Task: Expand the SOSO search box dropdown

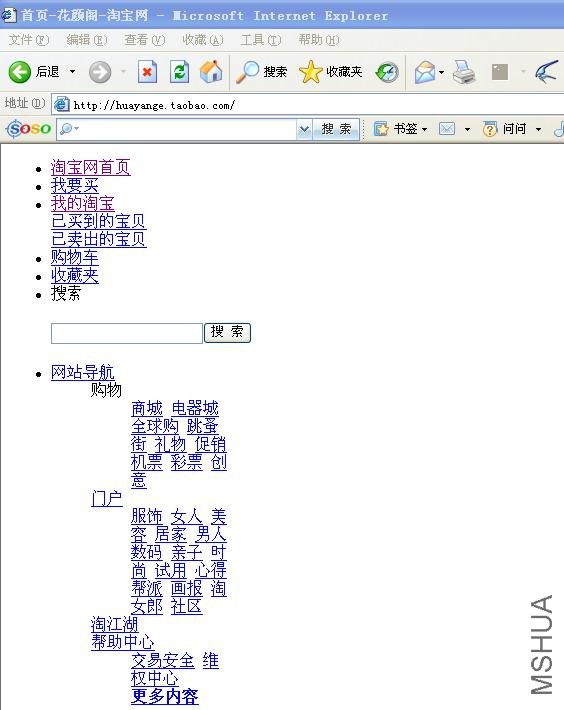Action: click(305, 129)
